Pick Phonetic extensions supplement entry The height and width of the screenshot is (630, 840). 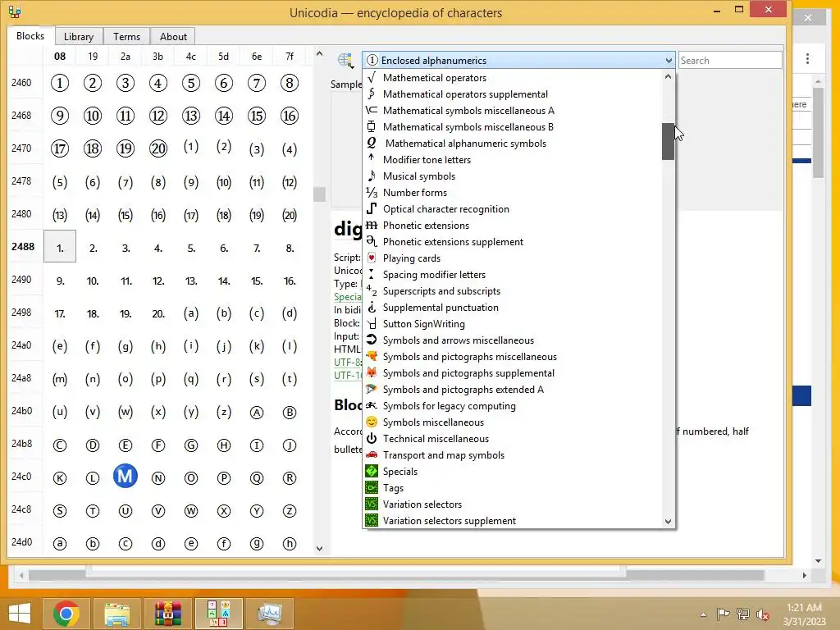513,242
